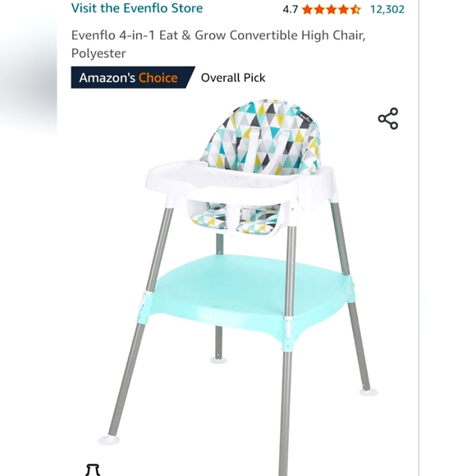Tap the word Polyester in the title
Viewport: 476px width, 476px height.
[98, 53]
